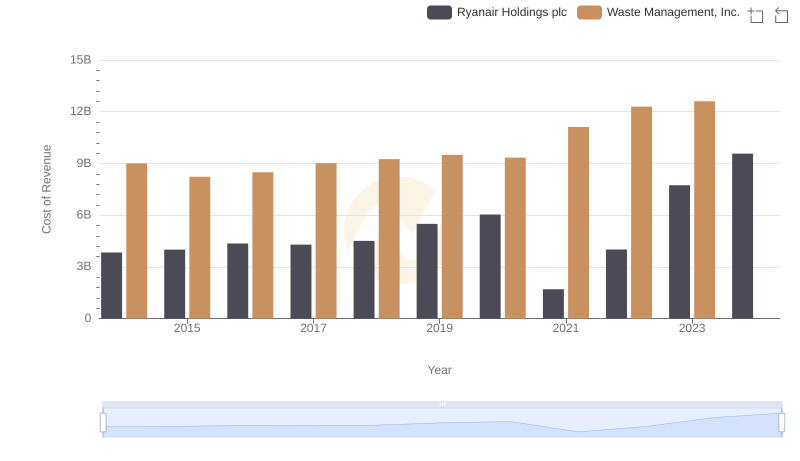The height and width of the screenshot is (461, 800).
Task: Click the Ryanair bar for 2020
Action: point(490,267)
